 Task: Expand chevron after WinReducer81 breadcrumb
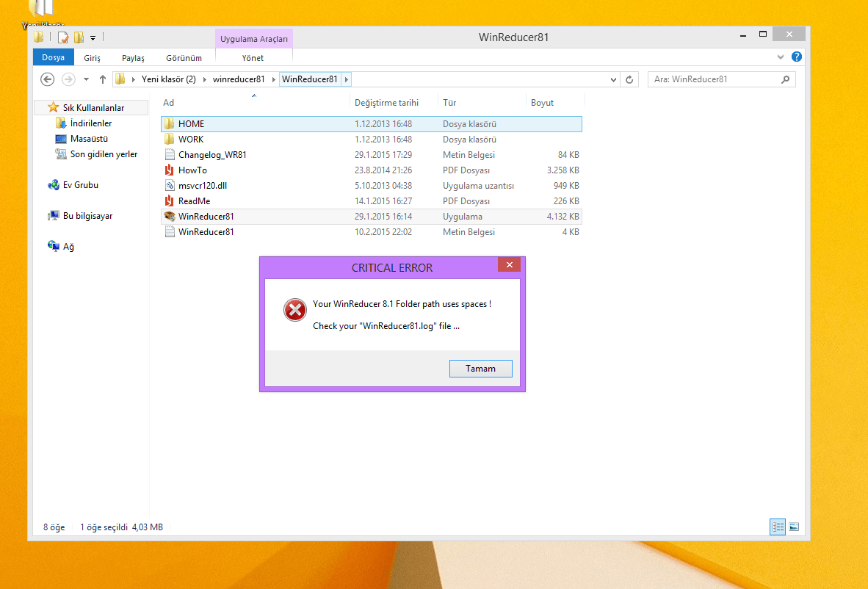tap(347, 79)
